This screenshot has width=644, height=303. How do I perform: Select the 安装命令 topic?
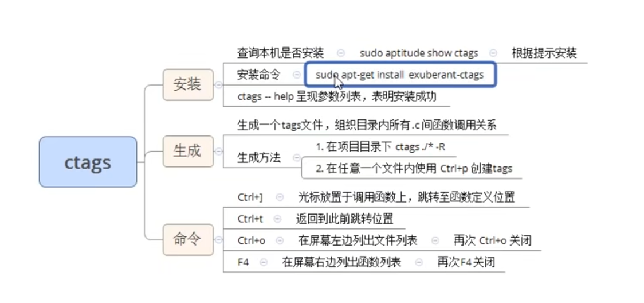coord(259,75)
